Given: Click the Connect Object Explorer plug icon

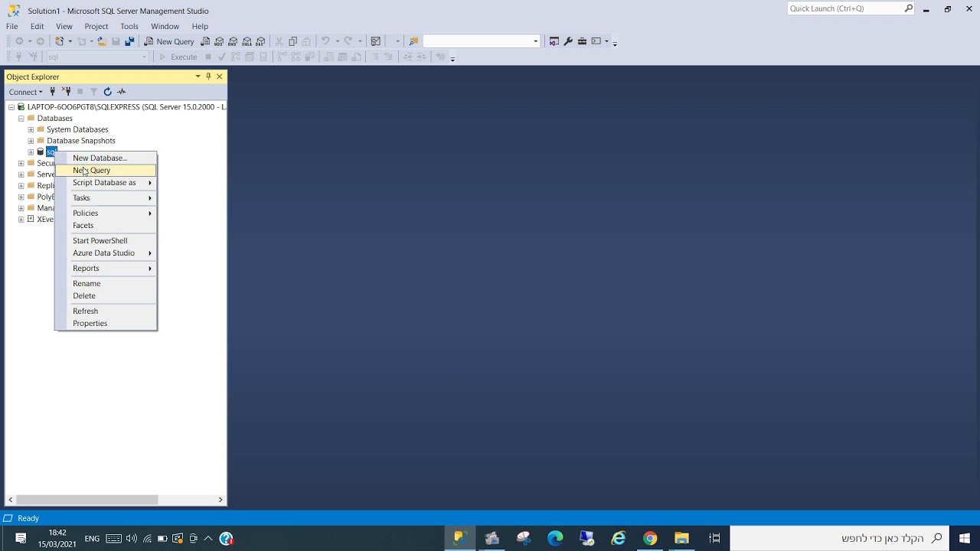Looking at the screenshot, I should coord(52,92).
